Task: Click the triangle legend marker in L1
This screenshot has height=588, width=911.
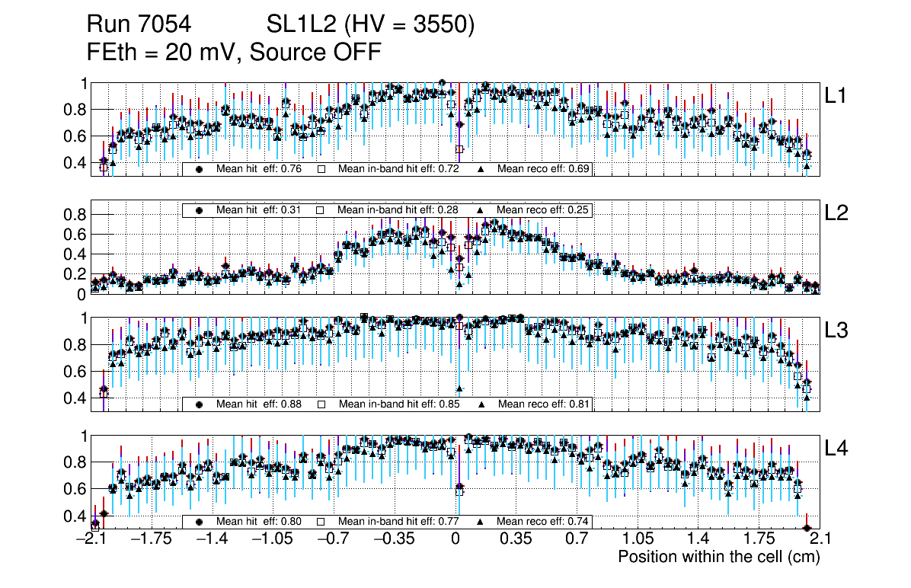Action: pyautogui.click(x=481, y=169)
